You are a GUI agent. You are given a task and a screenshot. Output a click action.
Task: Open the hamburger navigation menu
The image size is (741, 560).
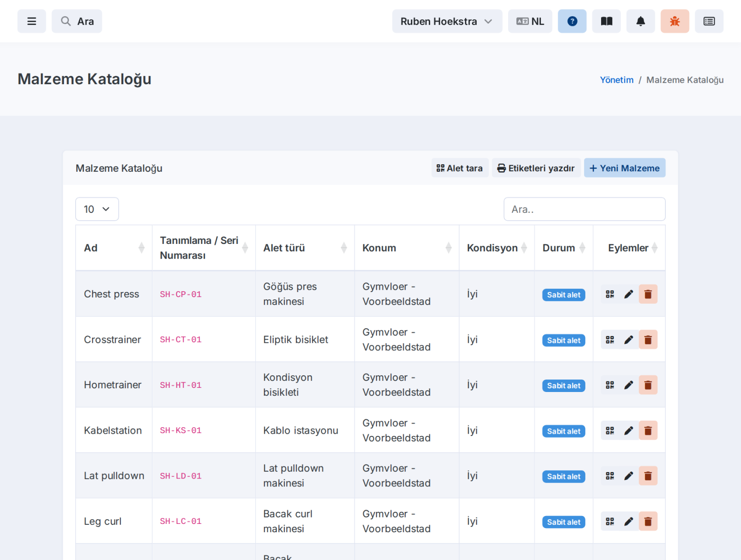[x=31, y=21]
